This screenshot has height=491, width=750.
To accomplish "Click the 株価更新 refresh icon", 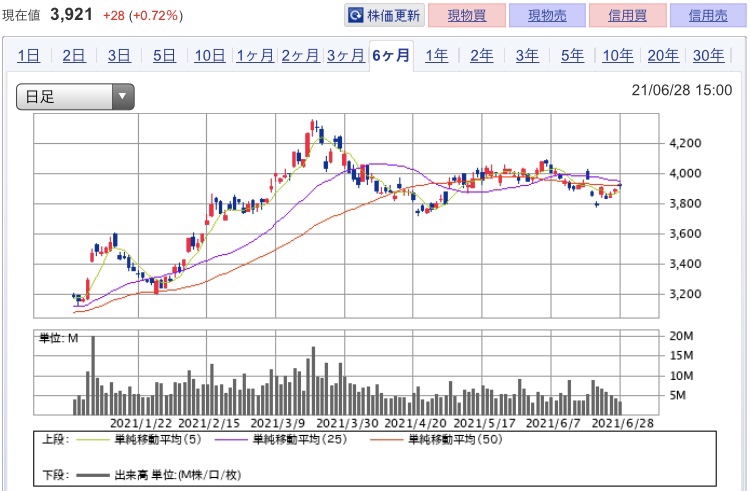I will pyautogui.click(x=355, y=16).
